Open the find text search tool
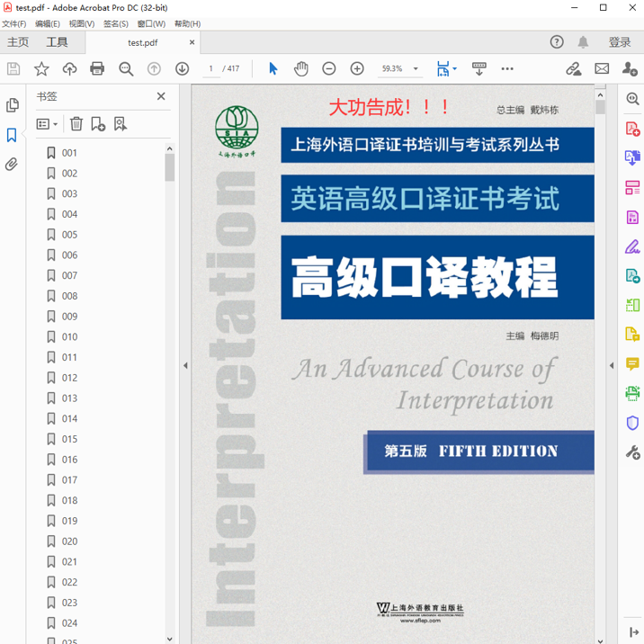Viewport: 644px width, 644px height. [126, 68]
